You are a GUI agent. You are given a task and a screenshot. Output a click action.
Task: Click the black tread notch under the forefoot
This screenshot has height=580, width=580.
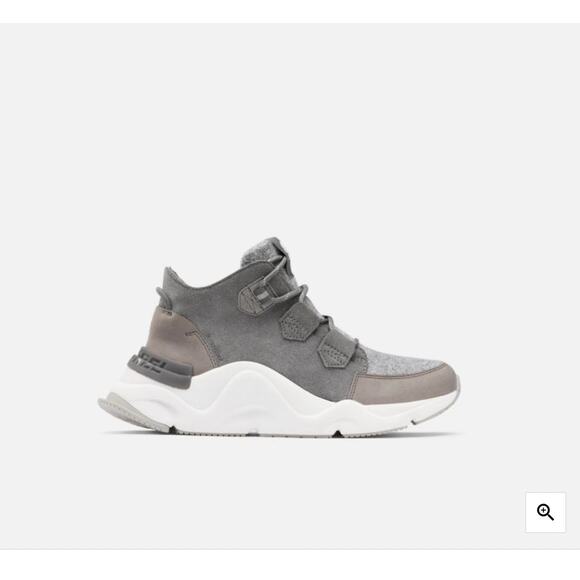point(337,434)
